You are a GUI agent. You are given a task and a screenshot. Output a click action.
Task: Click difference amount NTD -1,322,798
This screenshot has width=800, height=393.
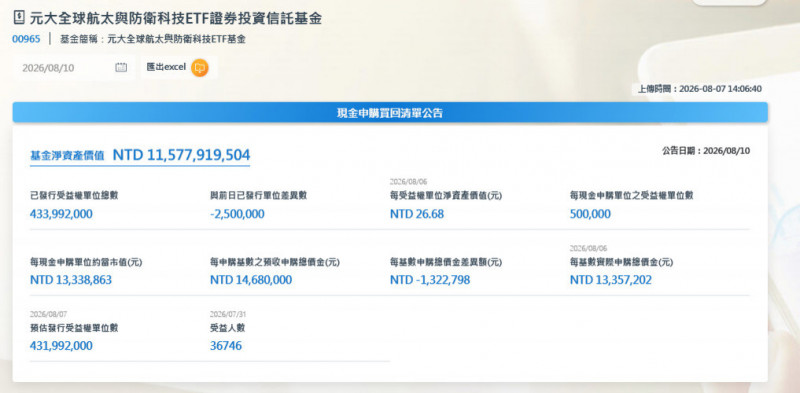[430, 280]
